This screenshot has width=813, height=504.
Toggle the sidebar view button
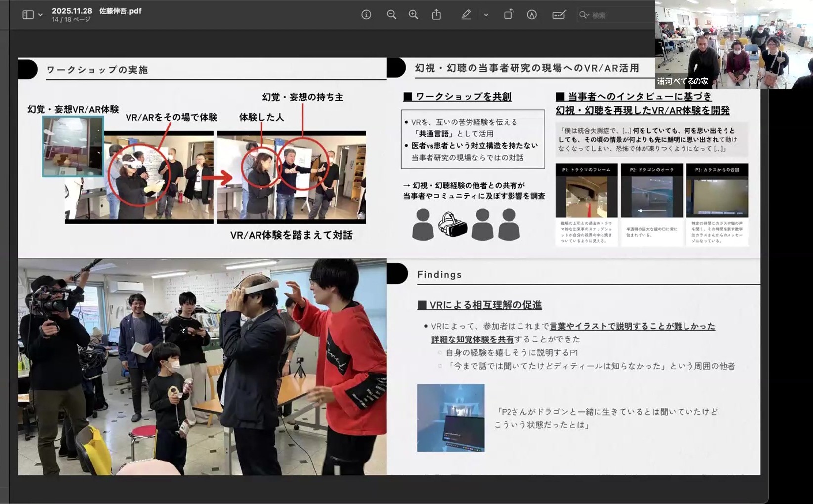pyautogui.click(x=28, y=15)
